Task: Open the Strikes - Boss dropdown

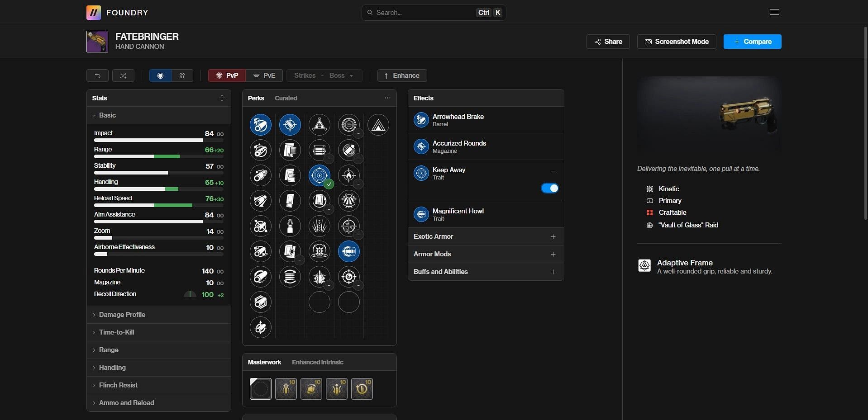Action: [324, 76]
